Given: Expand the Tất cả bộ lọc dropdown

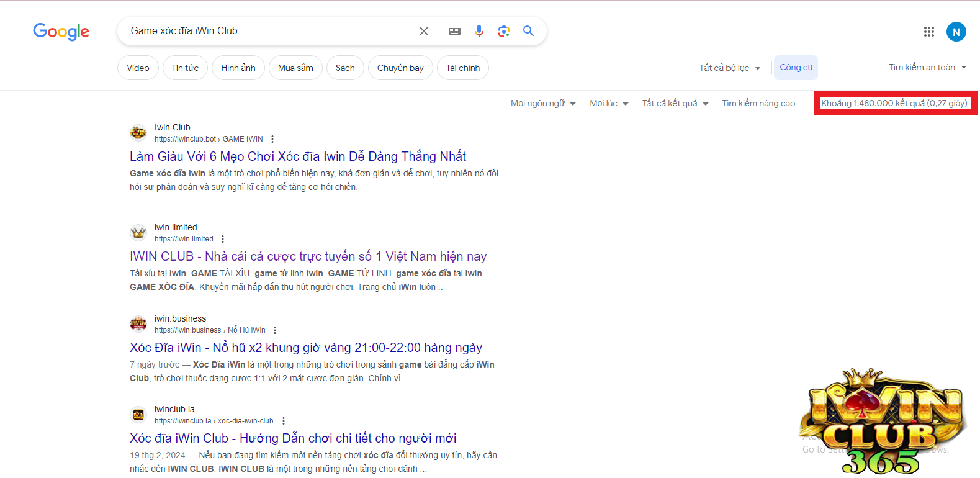Looking at the screenshot, I should tap(730, 68).
